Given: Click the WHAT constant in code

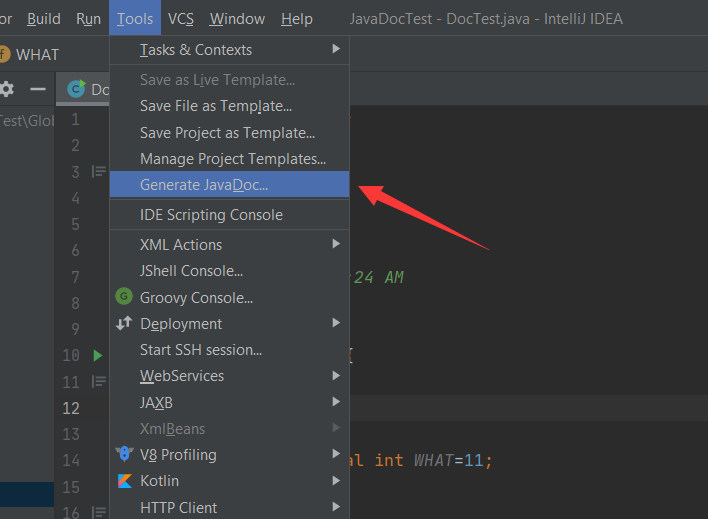Looking at the screenshot, I should click(x=433, y=460).
